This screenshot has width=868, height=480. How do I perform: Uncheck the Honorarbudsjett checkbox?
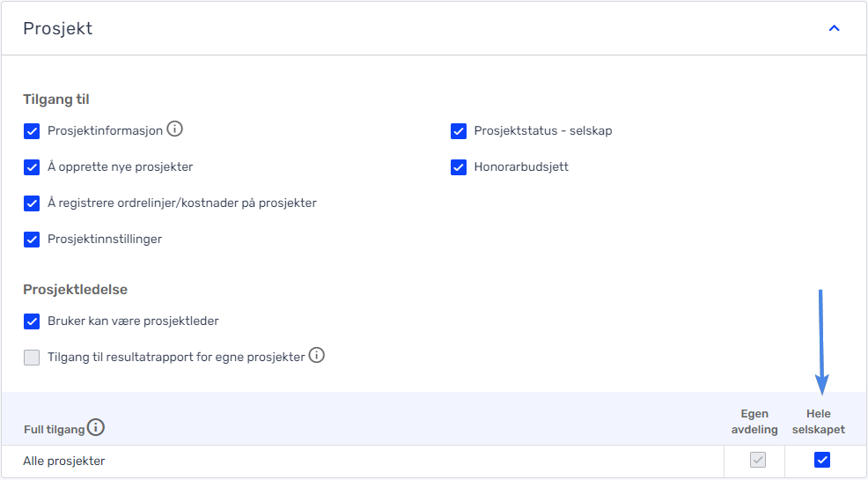click(459, 167)
